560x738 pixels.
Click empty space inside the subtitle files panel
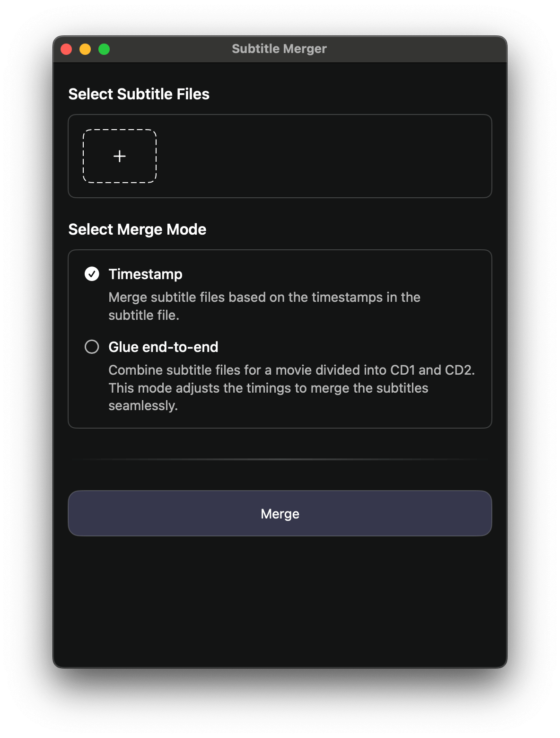tap(322, 156)
